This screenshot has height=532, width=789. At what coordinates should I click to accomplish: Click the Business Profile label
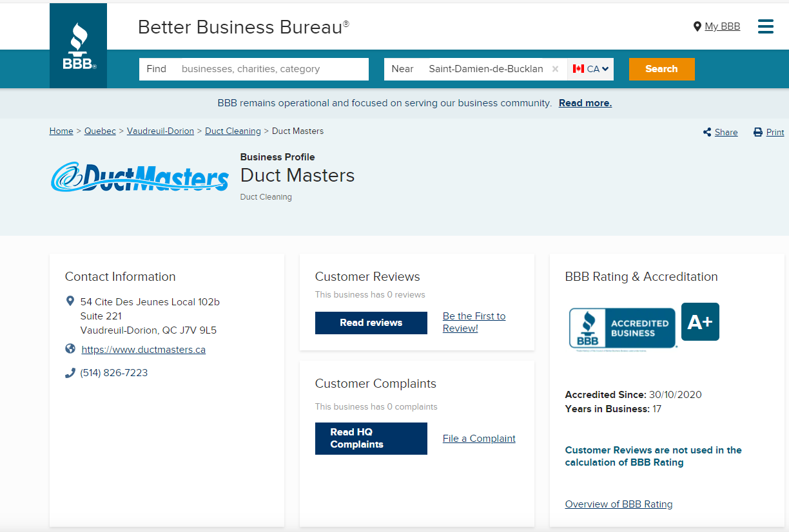pyautogui.click(x=278, y=157)
